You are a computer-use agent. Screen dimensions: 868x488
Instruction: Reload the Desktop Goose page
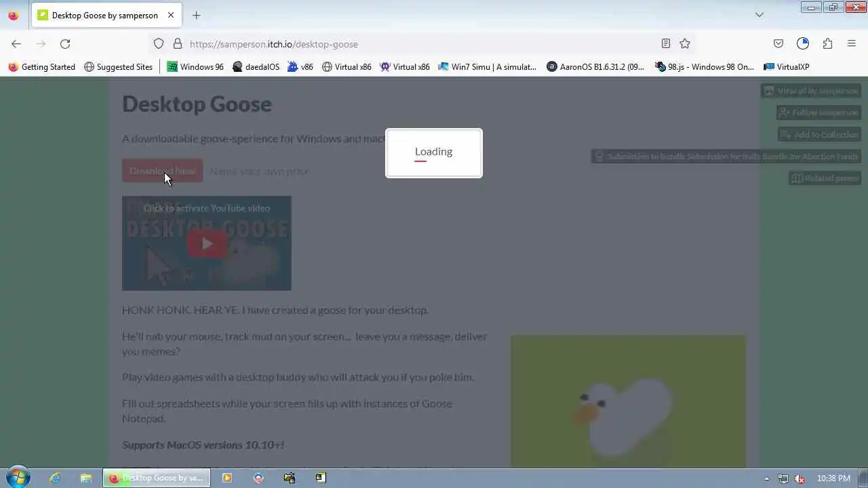tap(65, 43)
